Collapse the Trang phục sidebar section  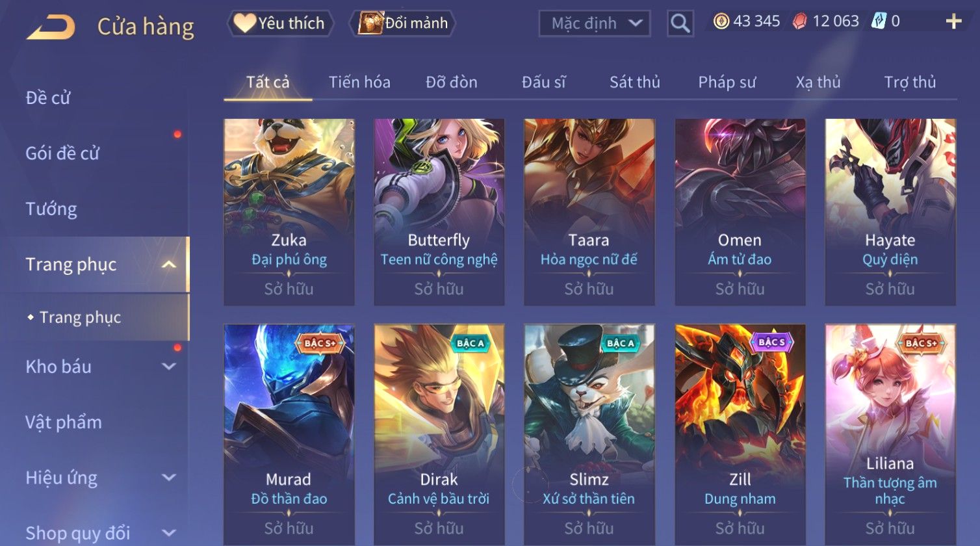(168, 265)
